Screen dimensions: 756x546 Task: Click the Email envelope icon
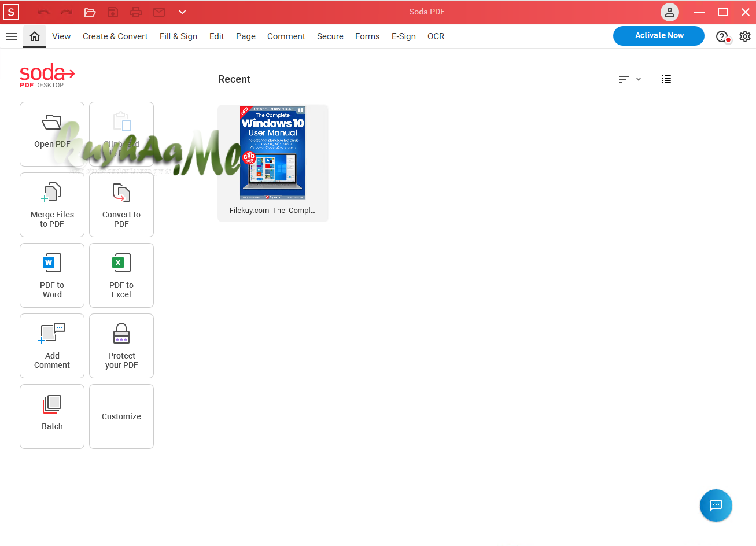click(x=159, y=12)
